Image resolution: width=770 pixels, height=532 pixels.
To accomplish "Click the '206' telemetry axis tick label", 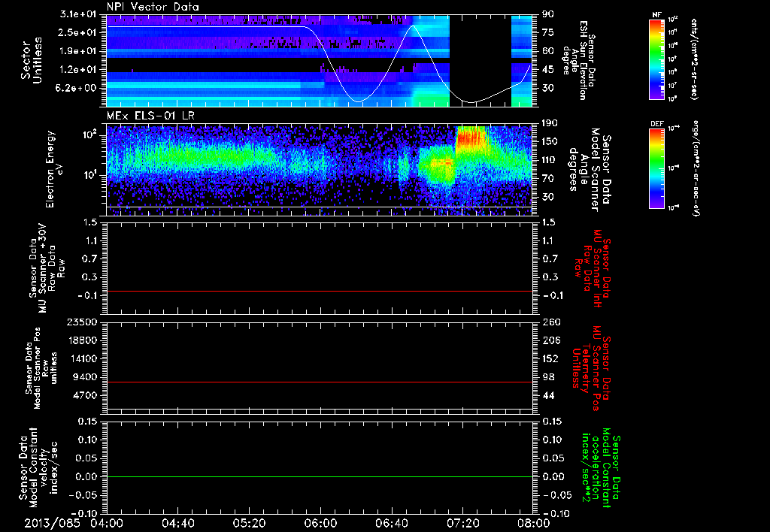I will pyautogui.click(x=550, y=340).
